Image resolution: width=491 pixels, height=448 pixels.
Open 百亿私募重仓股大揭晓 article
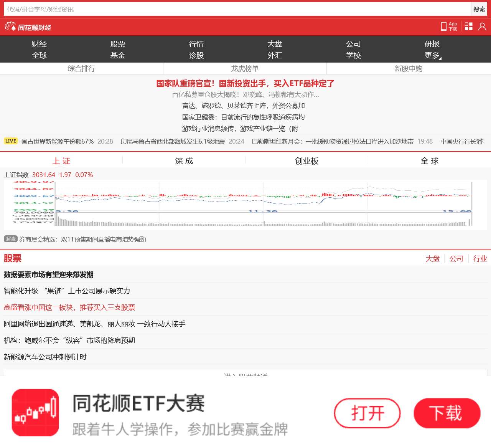point(245,94)
